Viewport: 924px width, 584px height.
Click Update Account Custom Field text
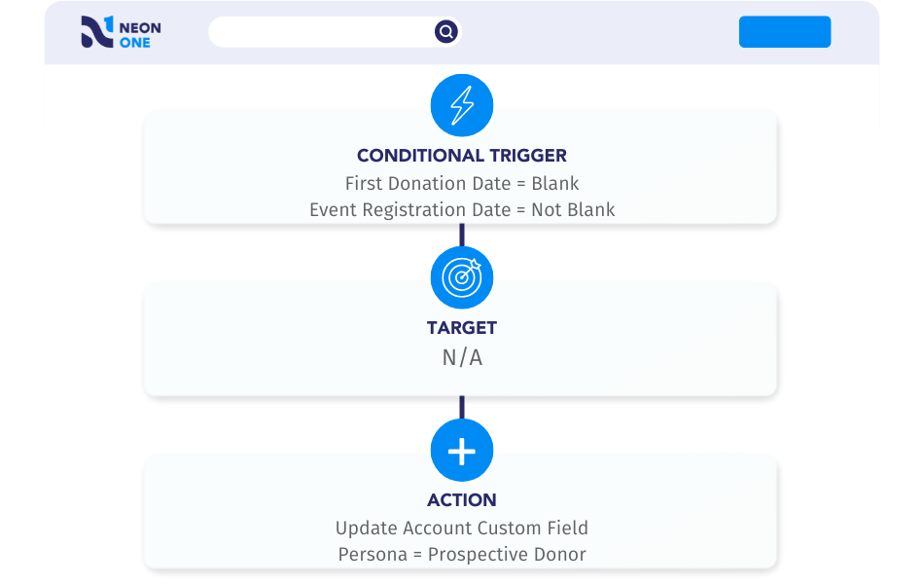(461, 528)
